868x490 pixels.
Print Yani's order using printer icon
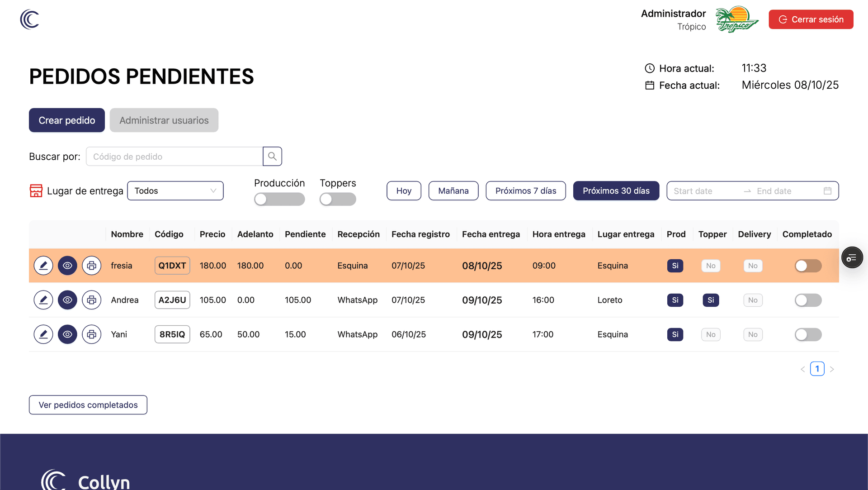91,334
